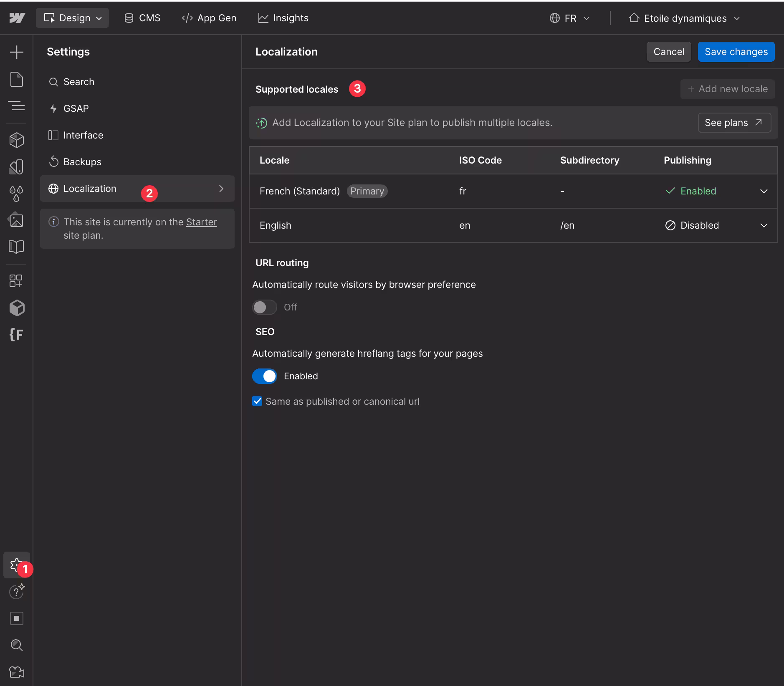Screen dimensions: 784x686
Task: Open the open-book icon in sidebar
Action: point(17,247)
